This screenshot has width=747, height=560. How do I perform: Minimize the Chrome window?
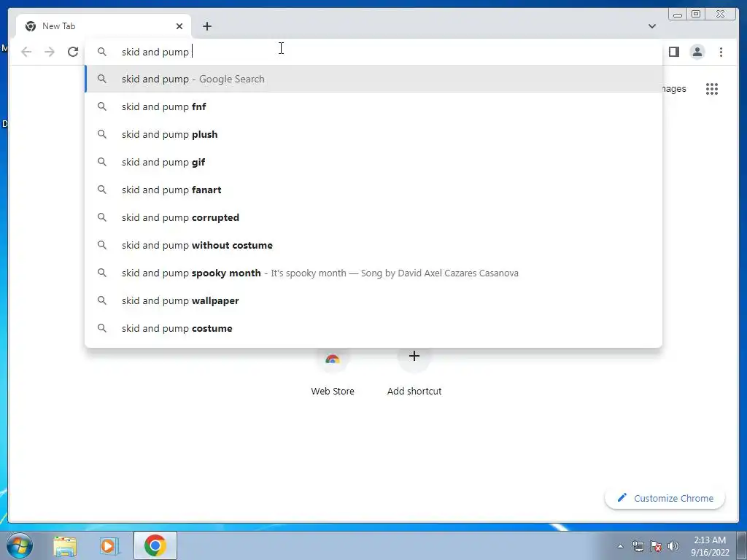(x=678, y=15)
